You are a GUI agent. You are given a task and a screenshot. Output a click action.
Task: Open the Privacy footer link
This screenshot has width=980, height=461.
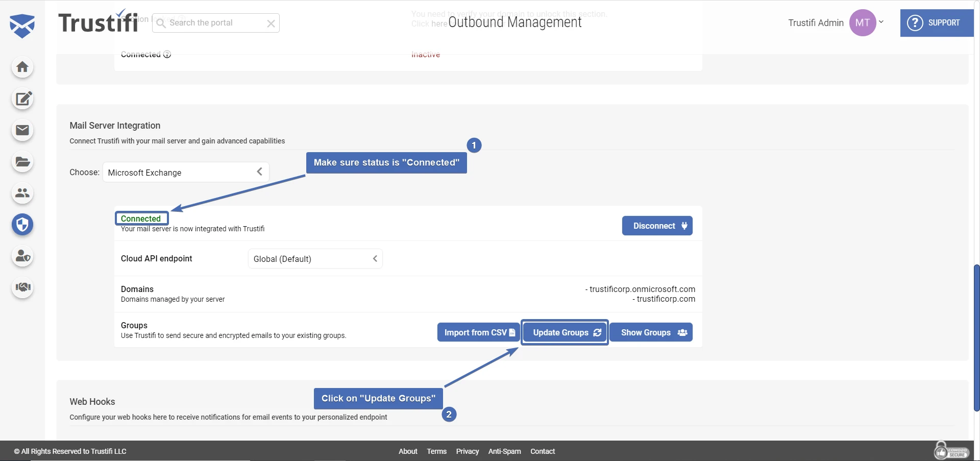(x=467, y=451)
